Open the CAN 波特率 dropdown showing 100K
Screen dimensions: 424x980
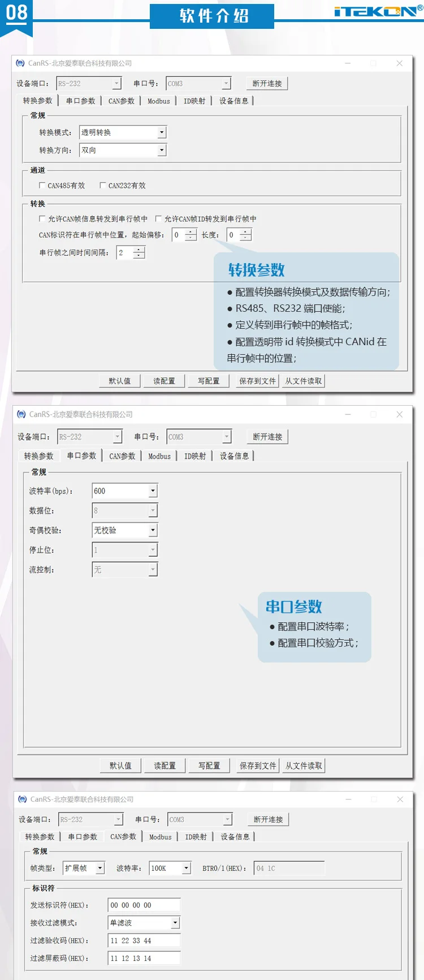point(171,868)
